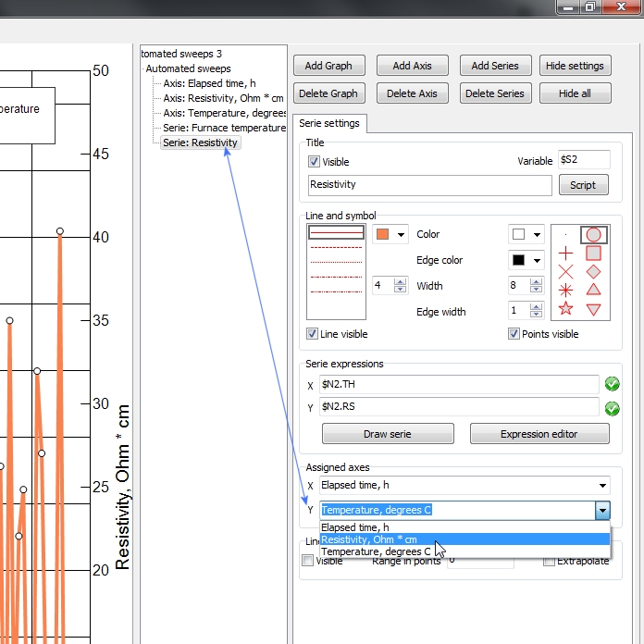Select the dash-dot line style

click(336, 278)
